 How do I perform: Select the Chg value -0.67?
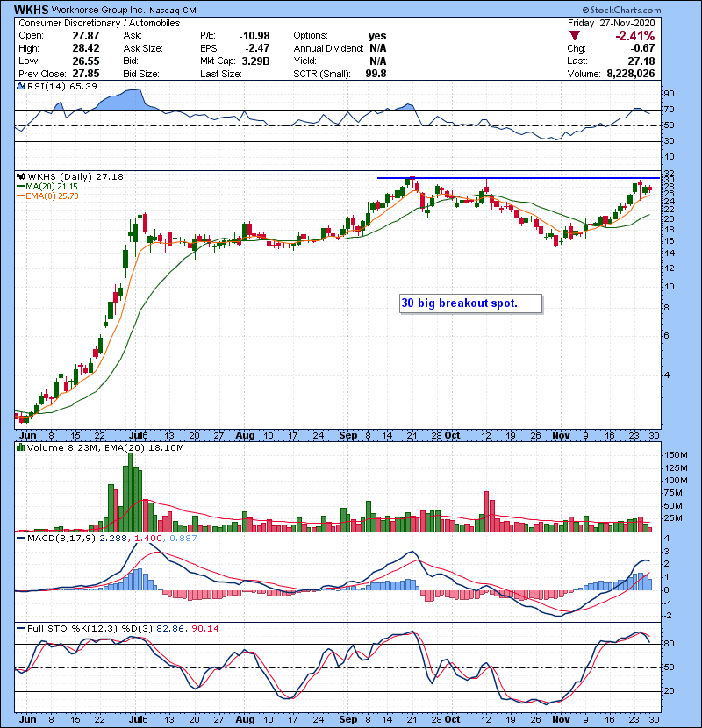642,48
